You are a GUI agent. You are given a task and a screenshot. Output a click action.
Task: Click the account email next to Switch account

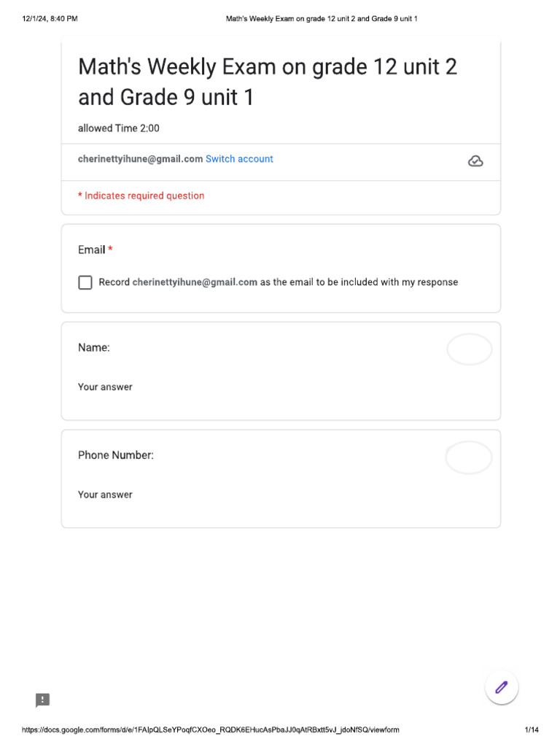pyautogui.click(x=140, y=159)
